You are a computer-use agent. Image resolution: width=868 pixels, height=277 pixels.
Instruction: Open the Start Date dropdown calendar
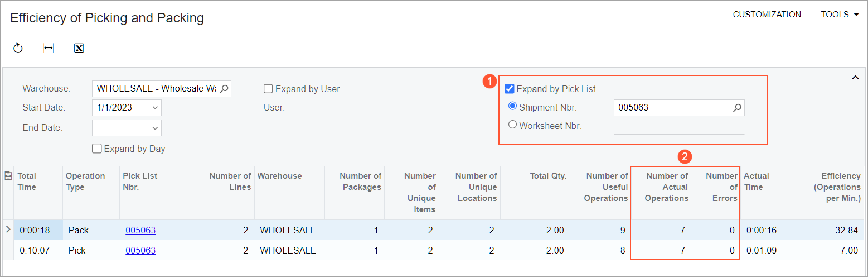point(154,108)
